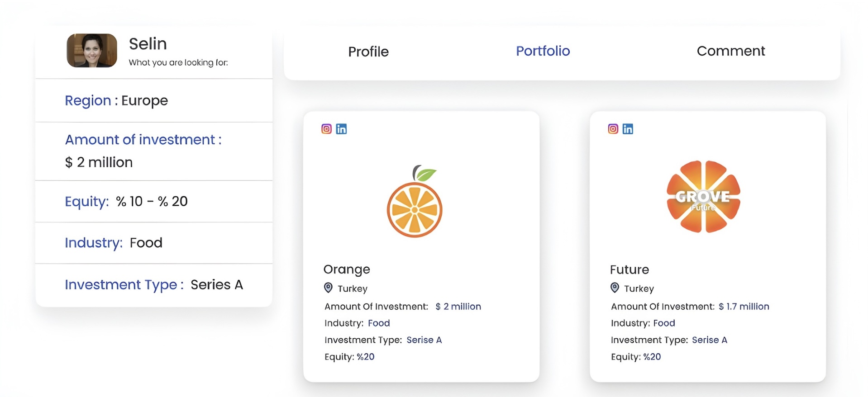Open Instagram icon on Orange card
Image resolution: width=868 pixels, height=397 pixels.
point(326,129)
